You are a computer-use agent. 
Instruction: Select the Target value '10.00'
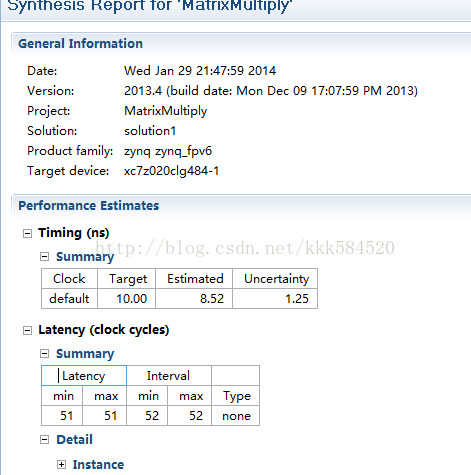127,299
